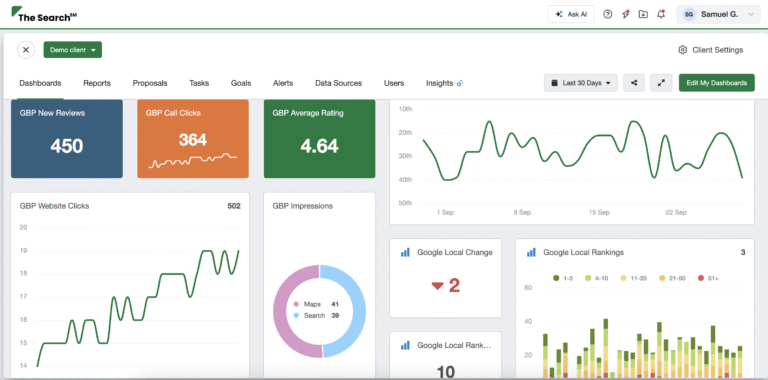Click the pink Maps legend dot
The width and height of the screenshot is (768, 380).
(296, 305)
